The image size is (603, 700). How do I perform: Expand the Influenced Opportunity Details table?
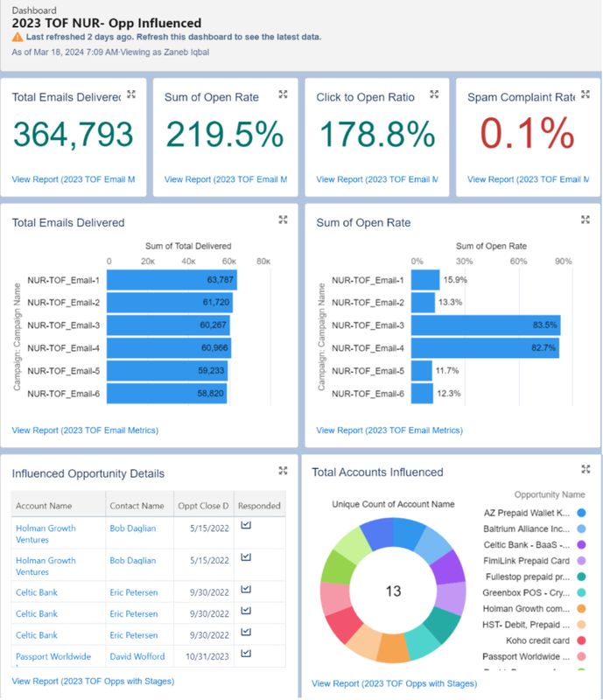[x=283, y=471]
